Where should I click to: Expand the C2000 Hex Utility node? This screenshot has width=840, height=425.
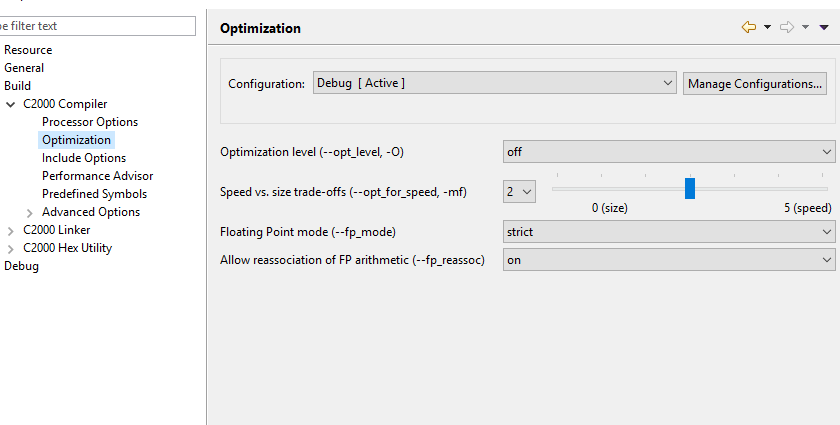pyautogui.click(x=11, y=248)
